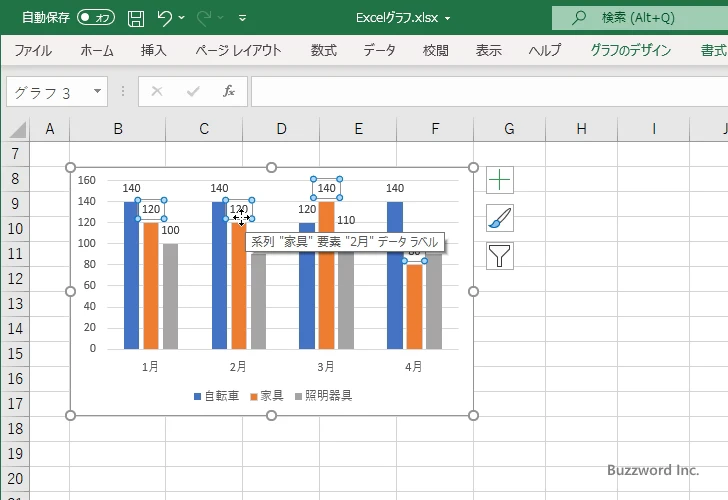Viewport: 728px width, 500px height.
Task: Click the gray 照明器具 bar for 1月
Action: (x=170, y=296)
